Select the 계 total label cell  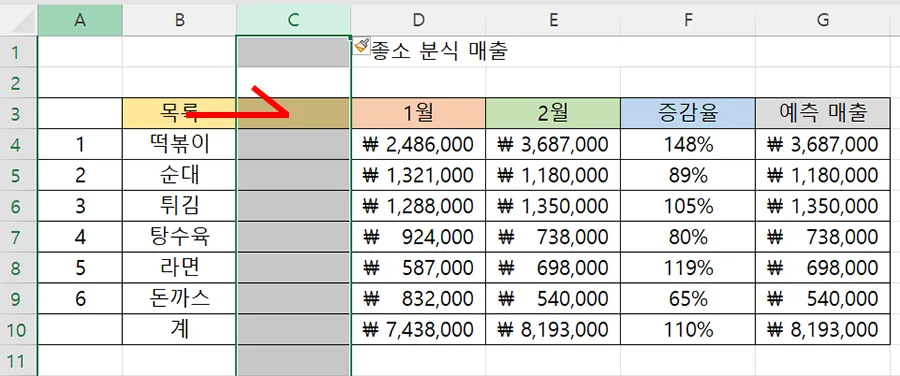coord(180,330)
